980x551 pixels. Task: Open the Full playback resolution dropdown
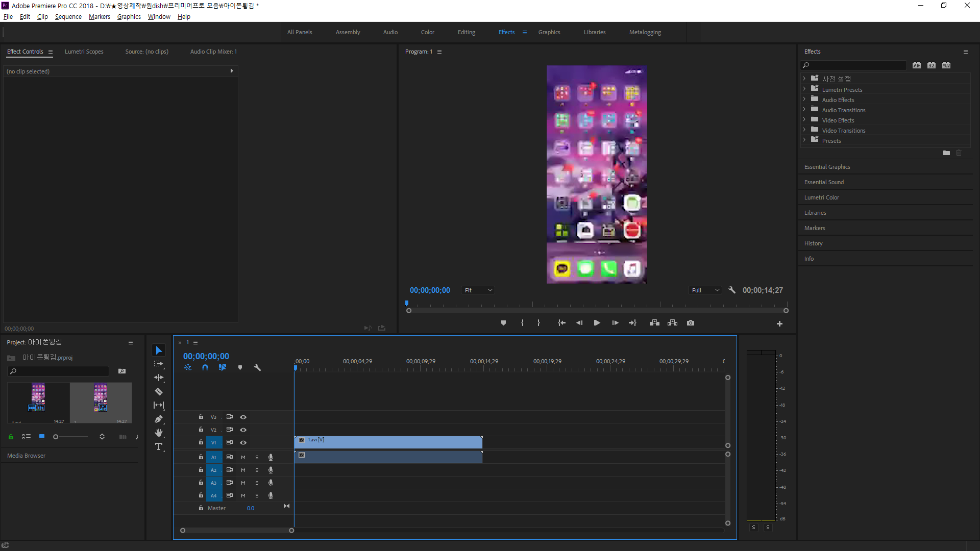point(705,290)
